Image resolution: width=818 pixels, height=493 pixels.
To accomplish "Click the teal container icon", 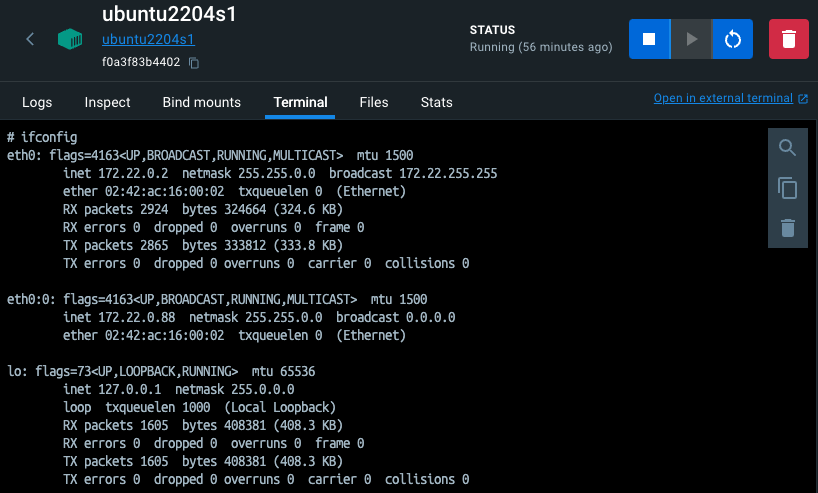I will pos(70,39).
